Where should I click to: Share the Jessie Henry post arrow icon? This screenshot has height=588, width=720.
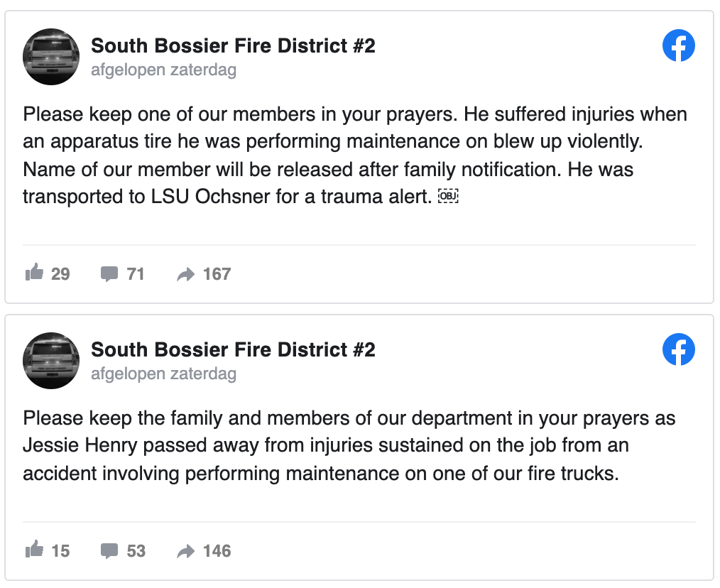185,551
